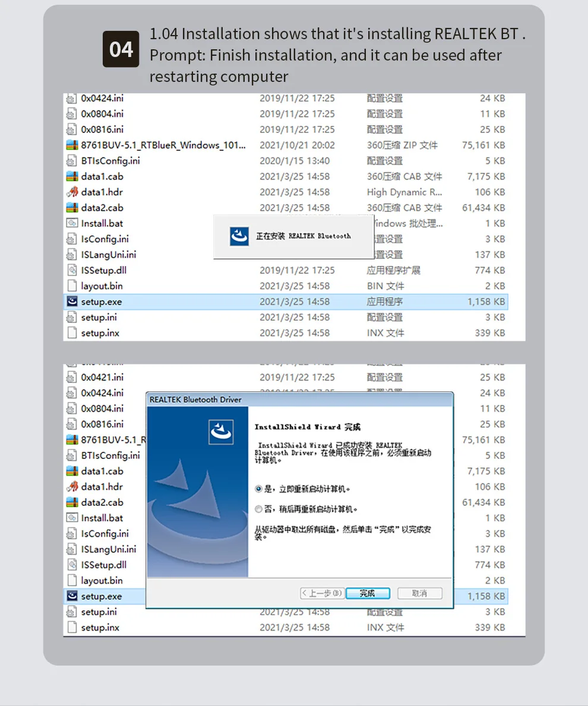Click the data1.hdr icon in the upper file list

[x=72, y=192]
